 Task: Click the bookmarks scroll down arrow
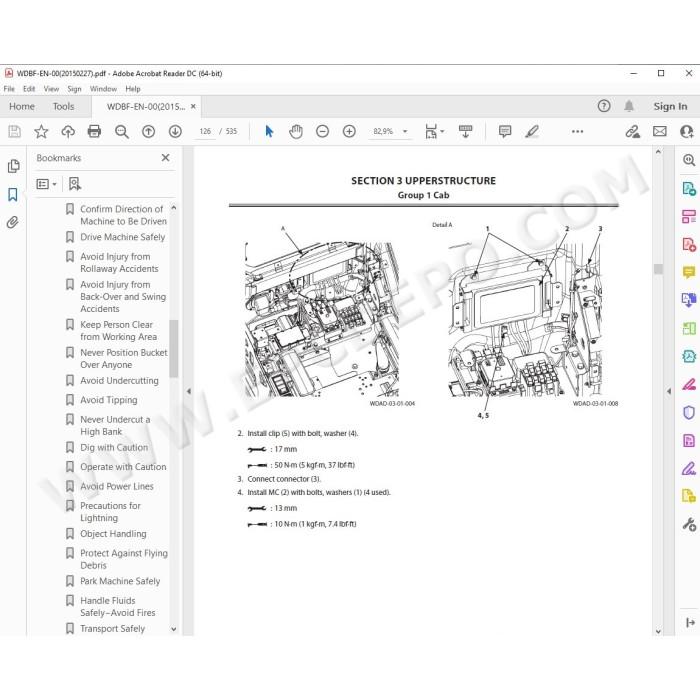pos(174,629)
